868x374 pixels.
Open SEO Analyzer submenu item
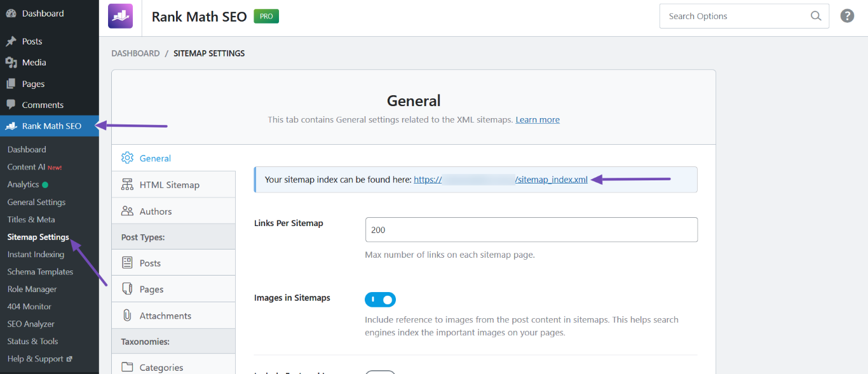31,324
